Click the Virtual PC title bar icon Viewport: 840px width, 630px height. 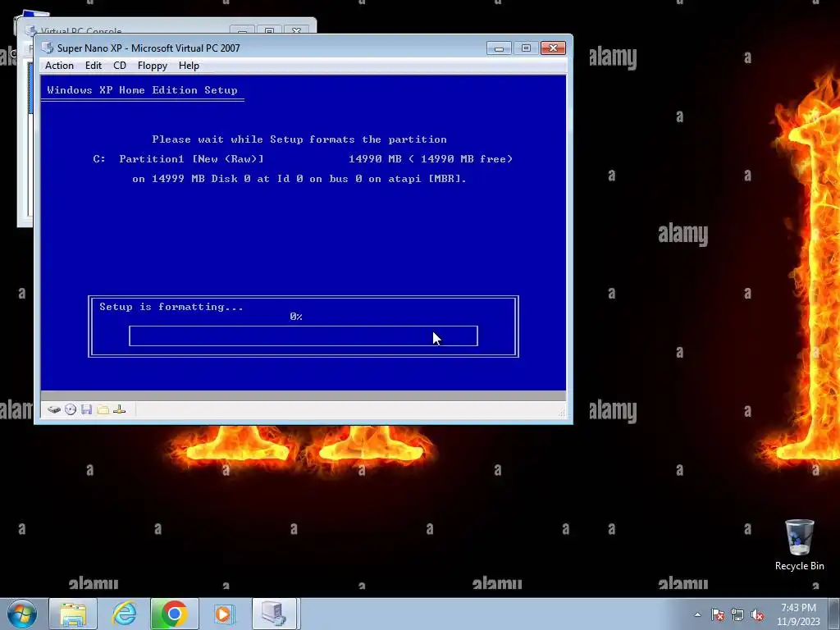(48, 48)
